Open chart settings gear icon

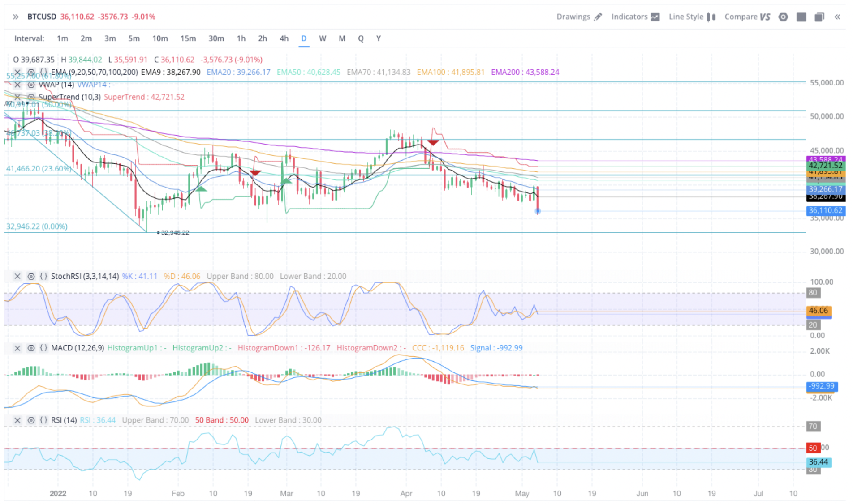coord(783,17)
